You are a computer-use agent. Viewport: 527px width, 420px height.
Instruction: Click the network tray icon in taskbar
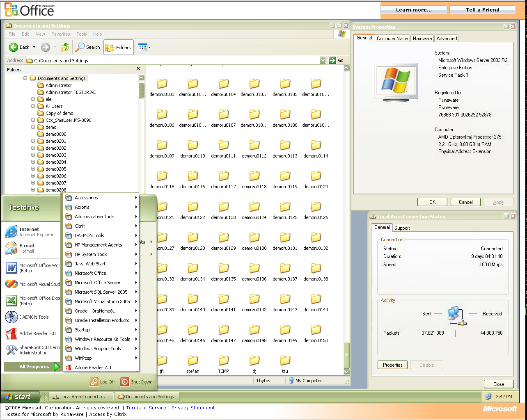click(488, 397)
